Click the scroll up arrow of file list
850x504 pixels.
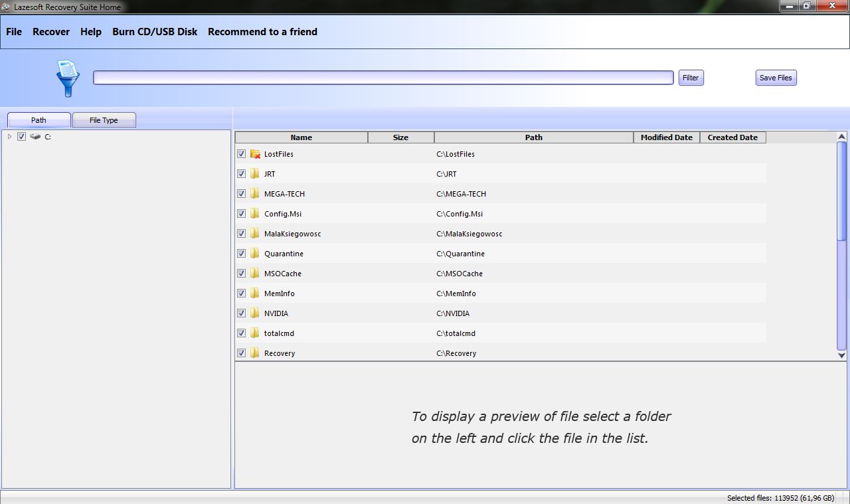click(x=842, y=136)
